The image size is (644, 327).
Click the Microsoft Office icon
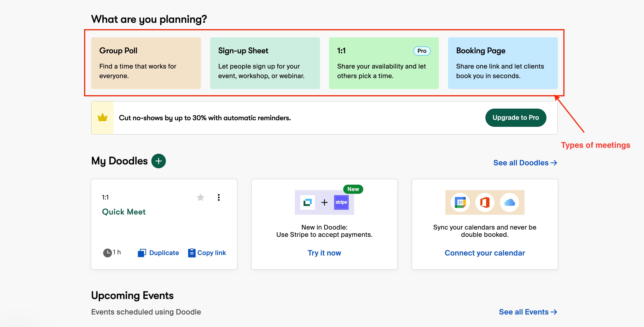point(485,202)
